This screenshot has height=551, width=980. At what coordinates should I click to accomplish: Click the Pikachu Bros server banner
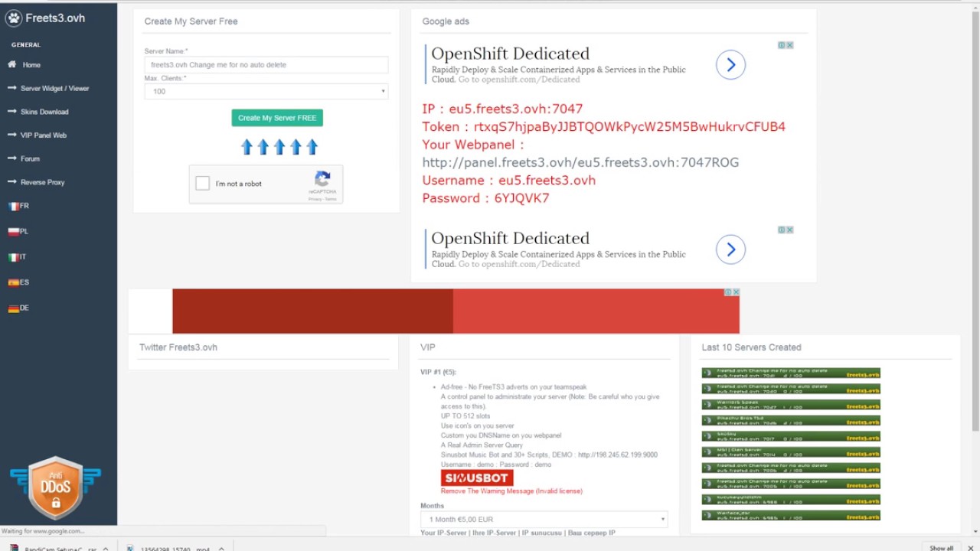pos(791,421)
